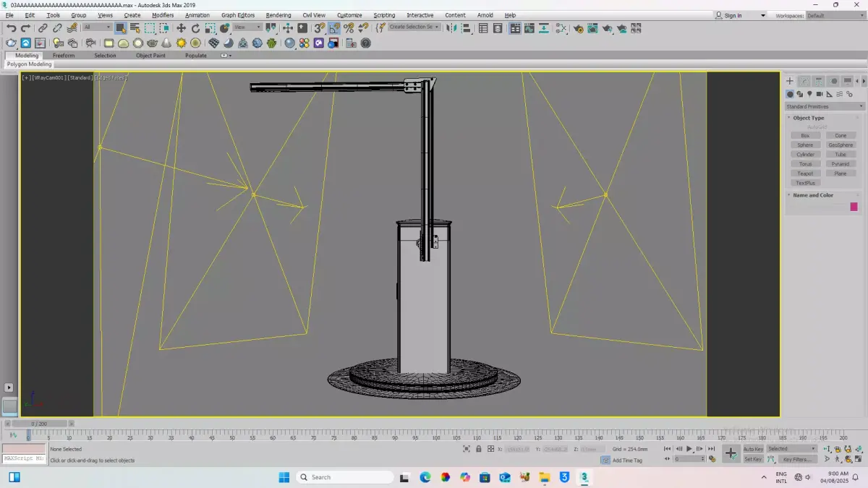Viewport: 868px width, 488px height.
Task: Click the Teapot primitive button
Action: [805, 174]
